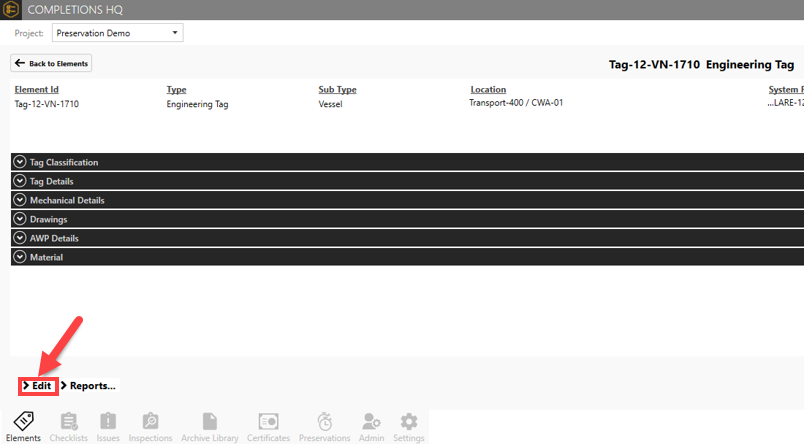The image size is (804, 444).
Task: Click the Sub Type column header
Action: click(337, 89)
